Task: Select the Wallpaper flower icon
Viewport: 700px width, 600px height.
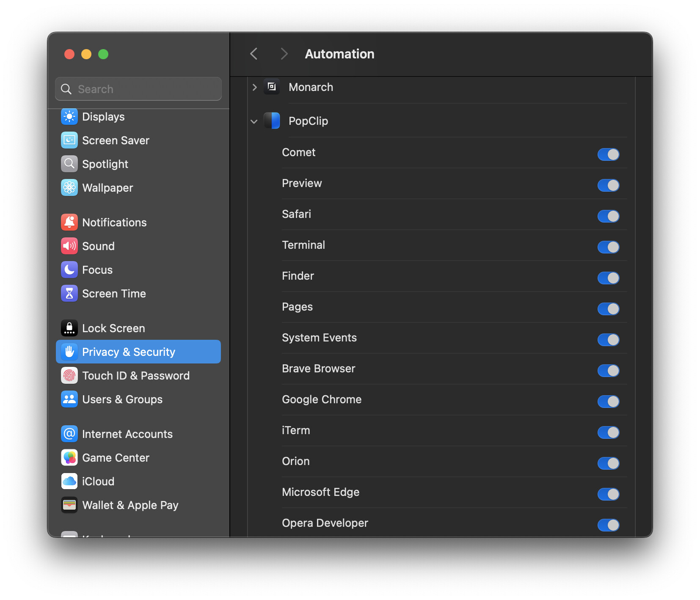Action: click(x=69, y=188)
